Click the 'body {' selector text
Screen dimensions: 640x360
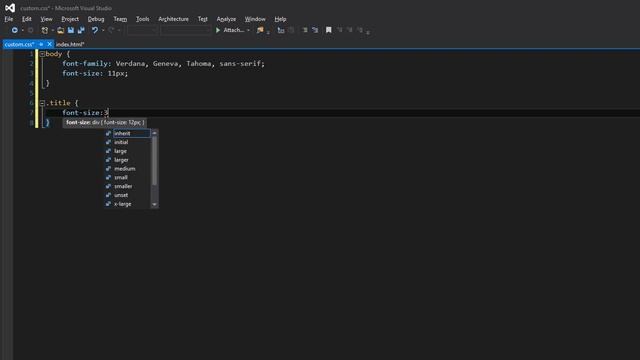tap(58, 54)
